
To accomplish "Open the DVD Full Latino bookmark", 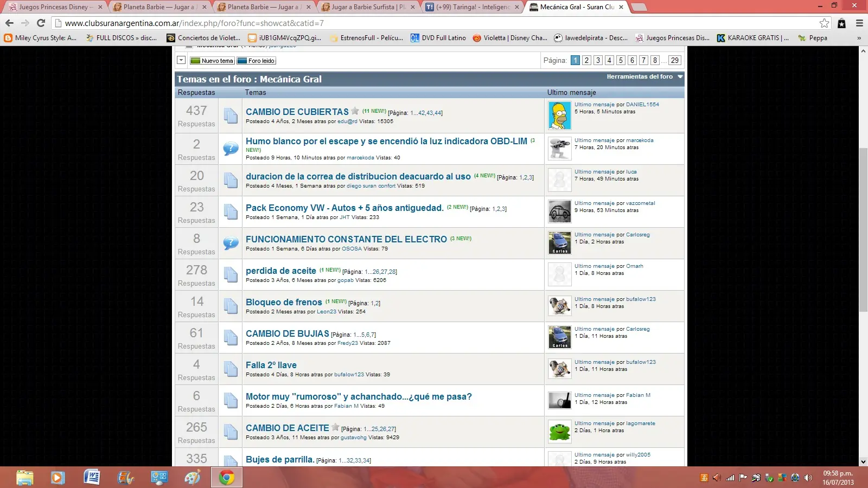I will pyautogui.click(x=438, y=38).
